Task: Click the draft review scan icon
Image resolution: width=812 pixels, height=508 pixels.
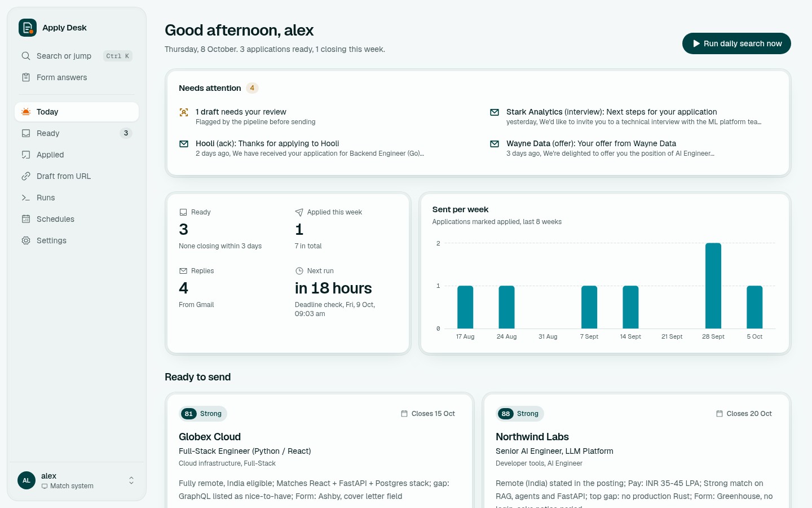Action: [x=184, y=112]
